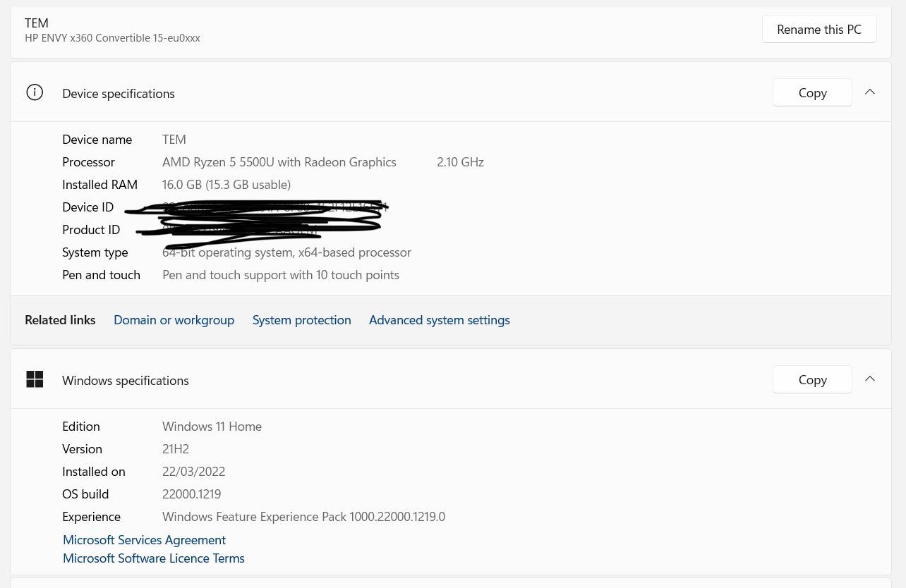Click the Windows logo icon beside Windows specifications
This screenshot has height=588, width=906.
(x=35, y=379)
